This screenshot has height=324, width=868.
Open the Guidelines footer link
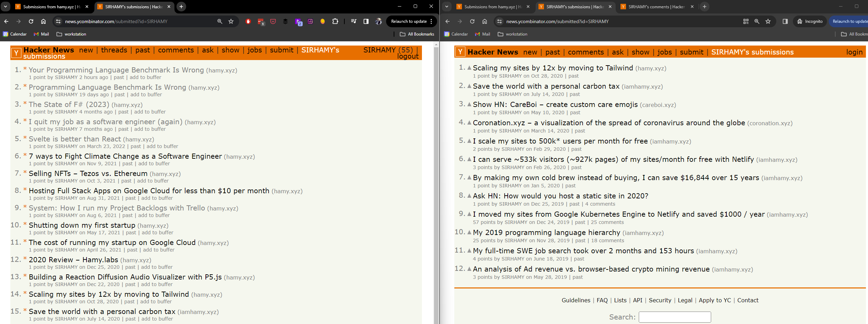pos(576,300)
